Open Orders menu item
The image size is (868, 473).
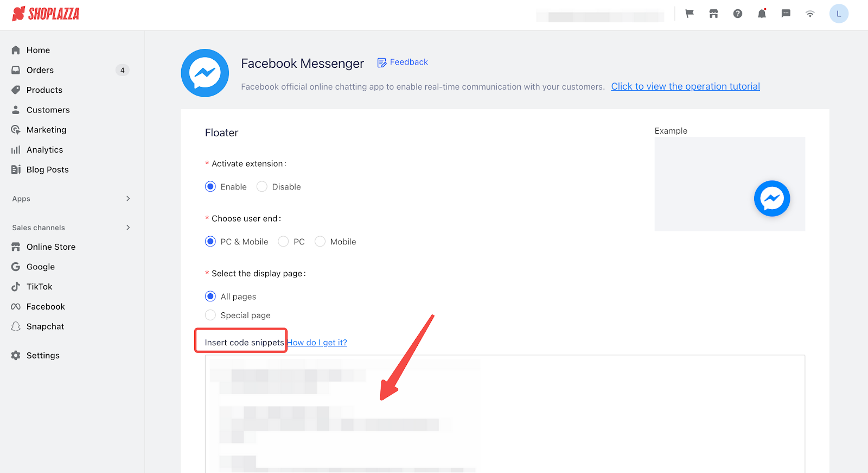pyautogui.click(x=40, y=70)
